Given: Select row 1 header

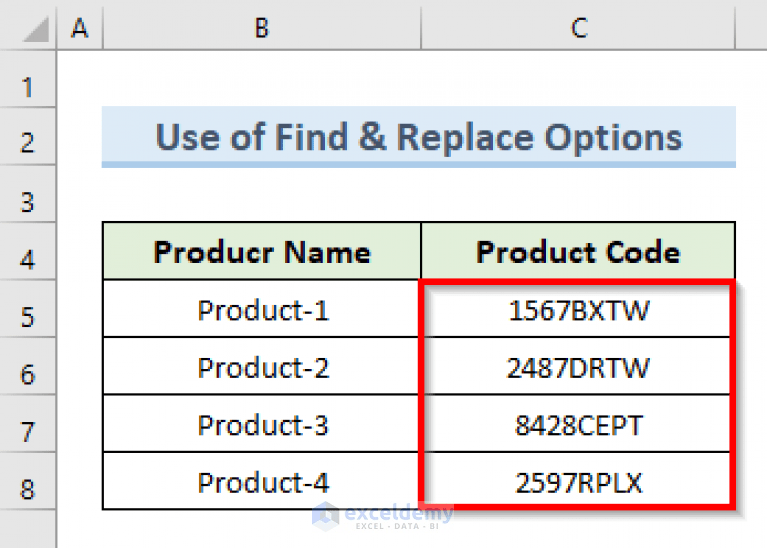Looking at the screenshot, I should coord(28,79).
